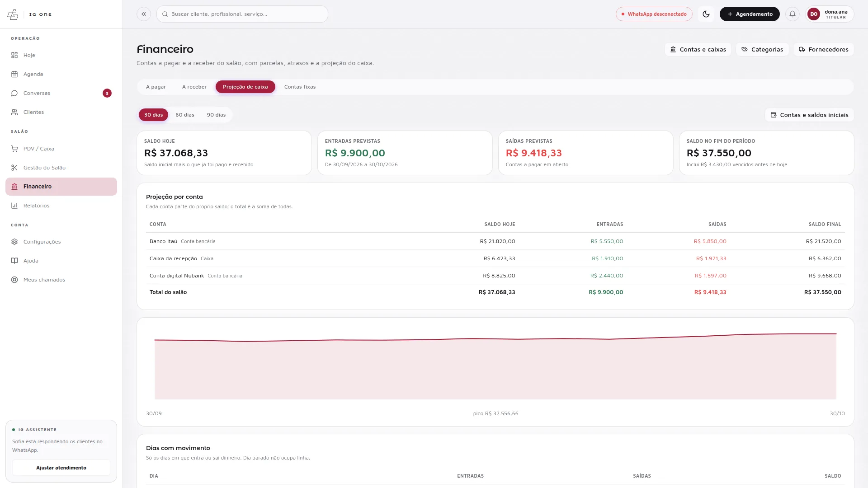Collapse the sidebar with the double-chevron icon

coord(144,14)
